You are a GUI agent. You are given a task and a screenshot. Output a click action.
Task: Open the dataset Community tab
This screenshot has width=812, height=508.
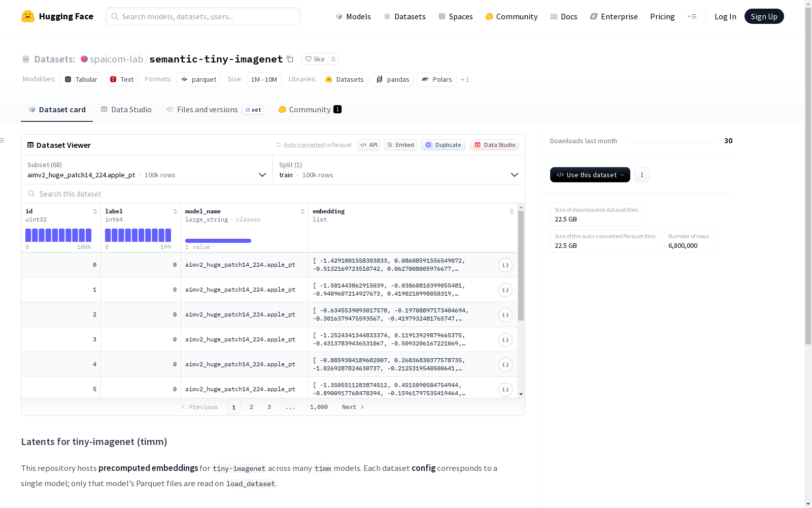tap(310, 110)
